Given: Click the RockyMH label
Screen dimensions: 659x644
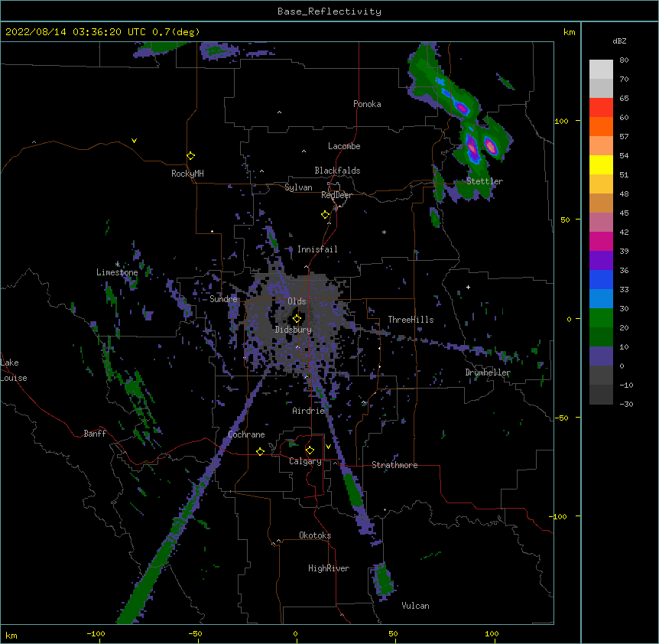Looking at the screenshot, I should 187,174.
